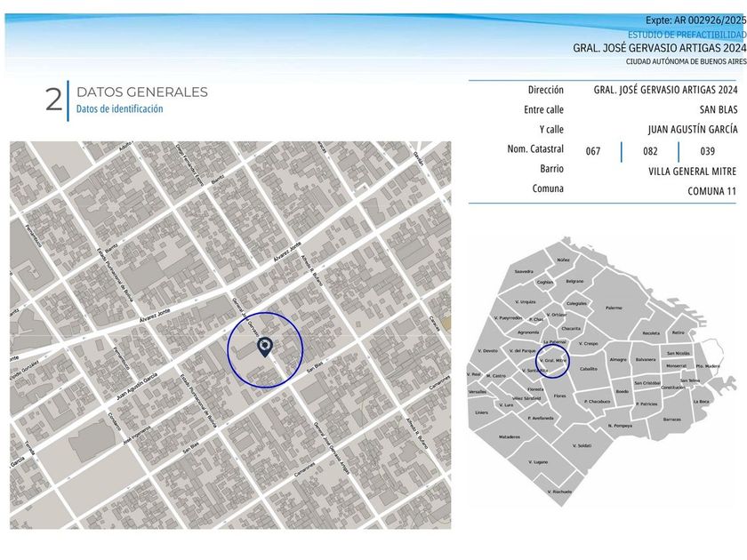Click 'Recoleta' on the neighborhoods map

(x=651, y=332)
